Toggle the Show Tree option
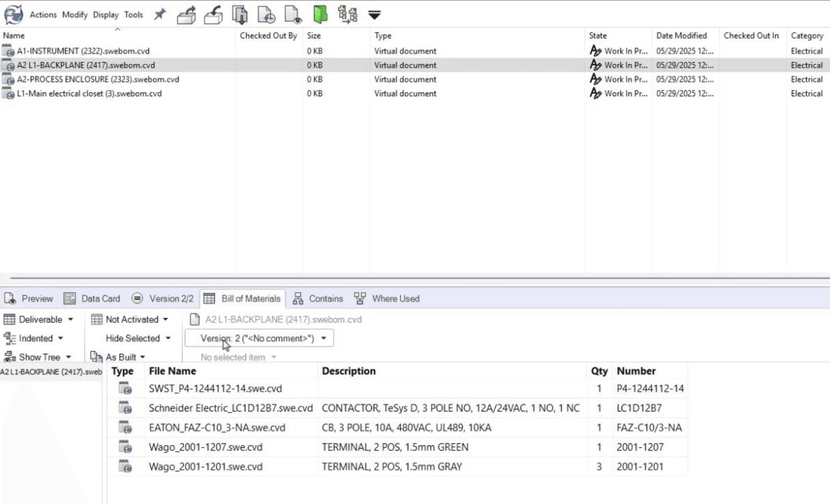Viewport: 830px width, 504px height. pyautogui.click(x=39, y=357)
